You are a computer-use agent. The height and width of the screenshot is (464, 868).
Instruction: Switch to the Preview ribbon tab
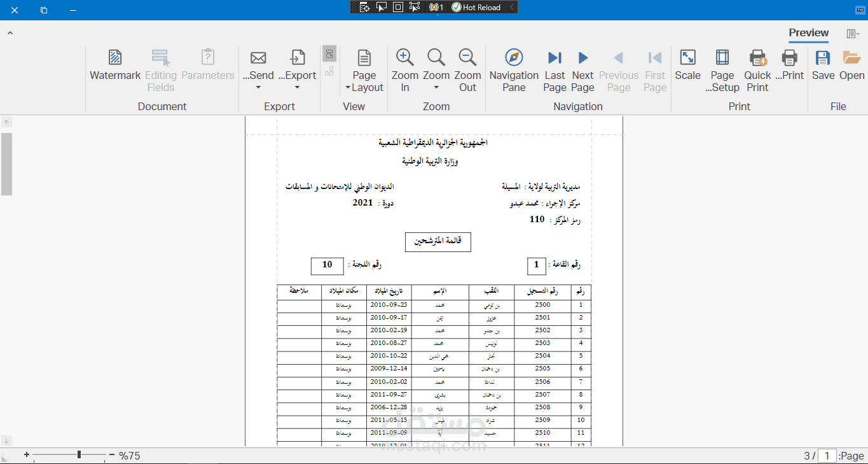pos(809,33)
